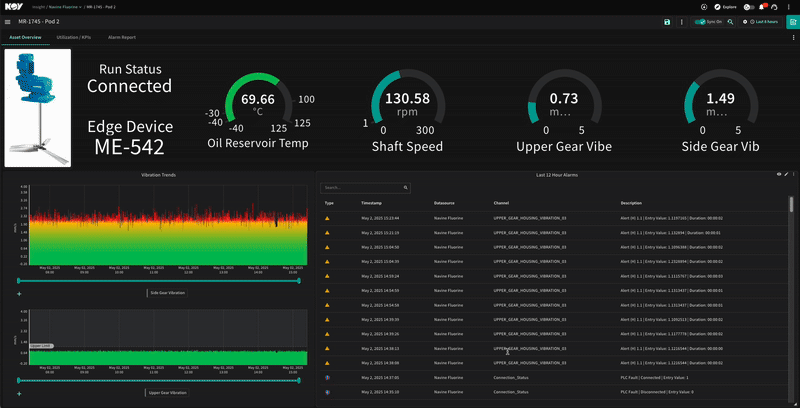Focus the alarms Search input field
The width and height of the screenshot is (800, 408).
tap(365, 188)
